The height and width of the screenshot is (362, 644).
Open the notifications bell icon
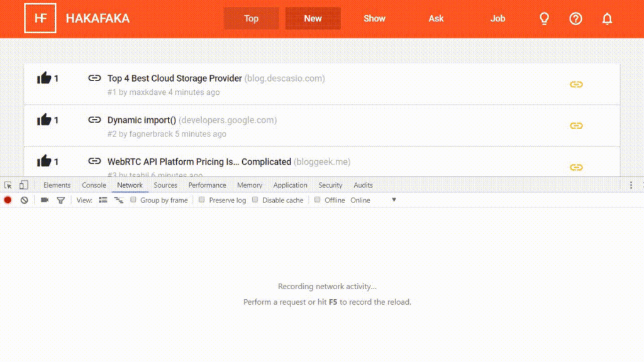(606, 18)
